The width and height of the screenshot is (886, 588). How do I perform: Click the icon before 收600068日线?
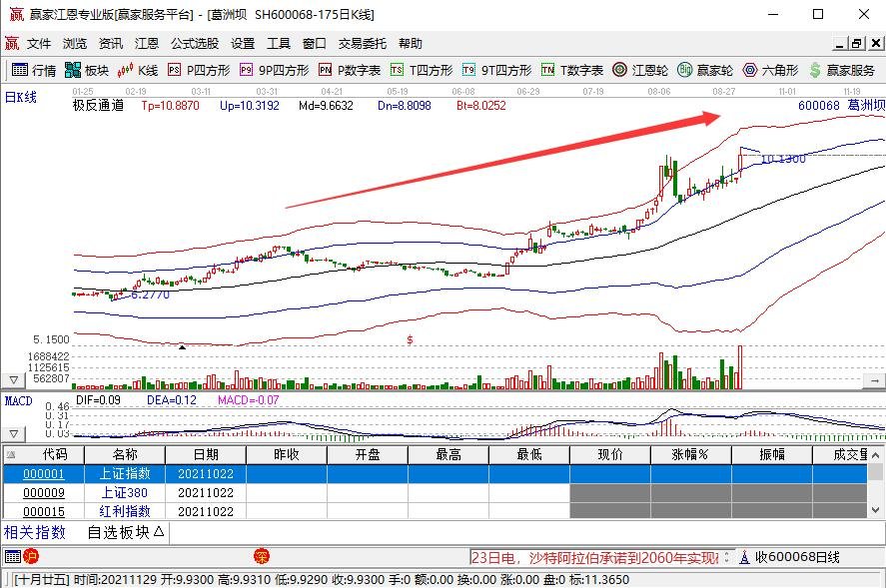coord(744,557)
